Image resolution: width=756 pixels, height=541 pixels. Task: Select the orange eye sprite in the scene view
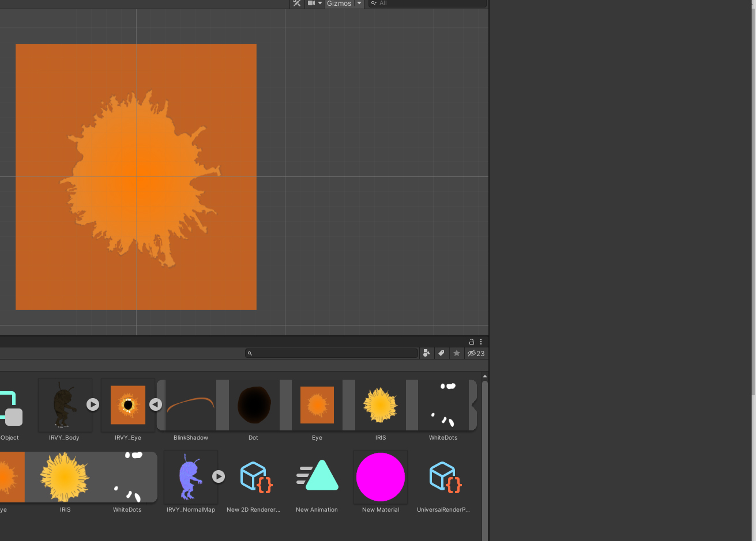pos(136,177)
